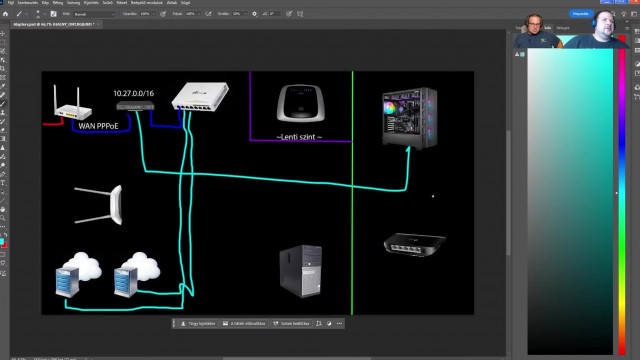
Task: Select the Horizontal Type tool
Action: pos(3,183)
